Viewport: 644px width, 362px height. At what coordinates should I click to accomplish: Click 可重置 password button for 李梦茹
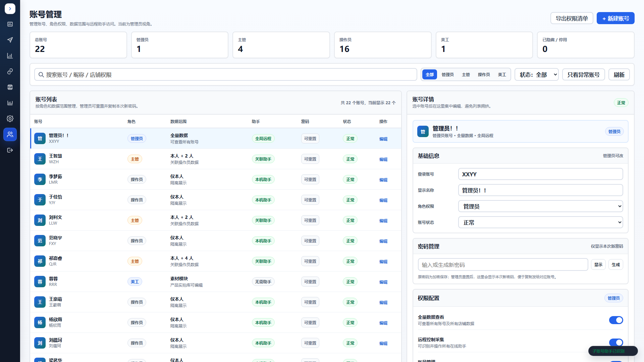(x=310, y=180)
